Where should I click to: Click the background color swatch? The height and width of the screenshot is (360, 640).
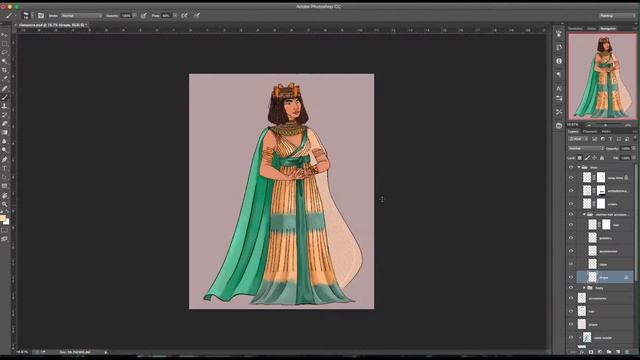(7, 222)
